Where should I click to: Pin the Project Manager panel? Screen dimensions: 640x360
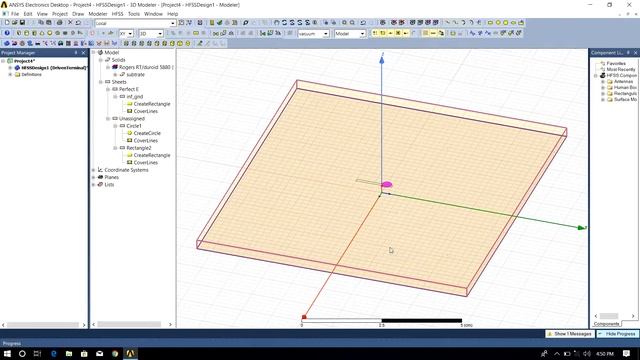pyautogui.click(x=76, y=53)
